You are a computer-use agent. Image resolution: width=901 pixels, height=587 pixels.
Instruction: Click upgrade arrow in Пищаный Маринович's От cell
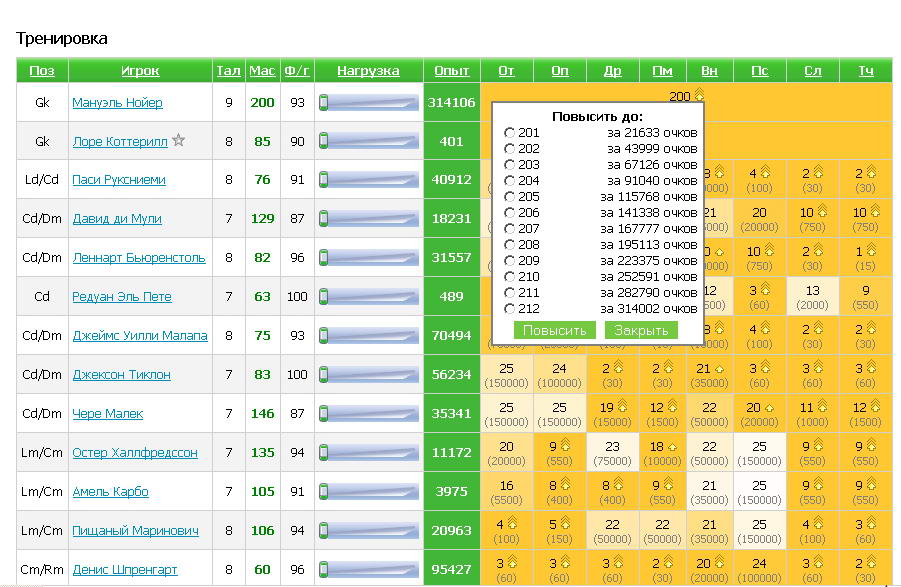click(513, 524)
